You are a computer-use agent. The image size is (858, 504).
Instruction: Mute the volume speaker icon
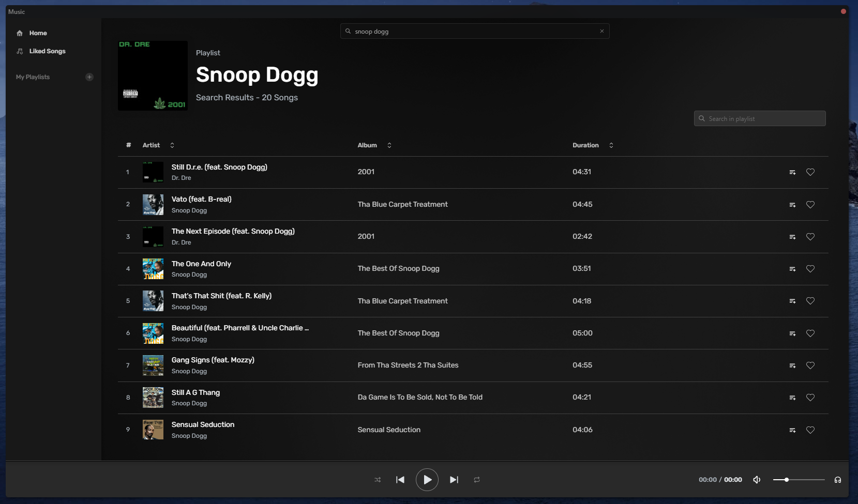(x=757, y=480)
